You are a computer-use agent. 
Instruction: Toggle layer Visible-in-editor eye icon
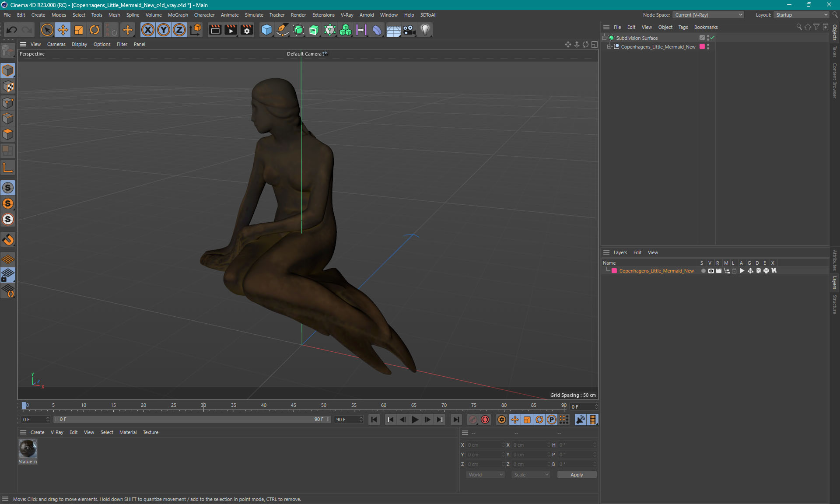point(711,271)
